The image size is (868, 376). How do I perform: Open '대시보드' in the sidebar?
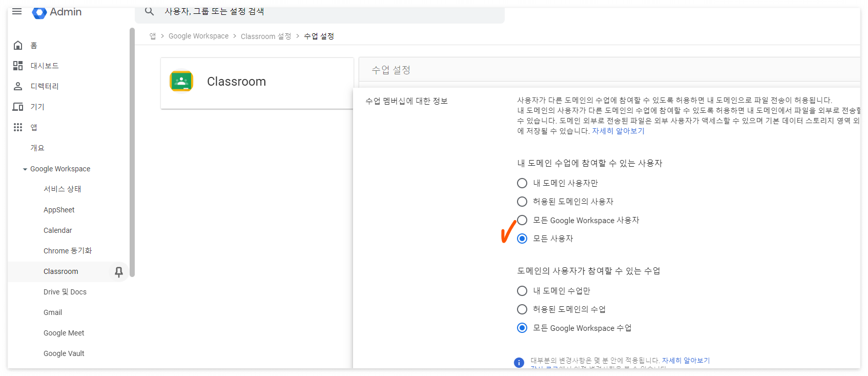click(x=45, y=66)
